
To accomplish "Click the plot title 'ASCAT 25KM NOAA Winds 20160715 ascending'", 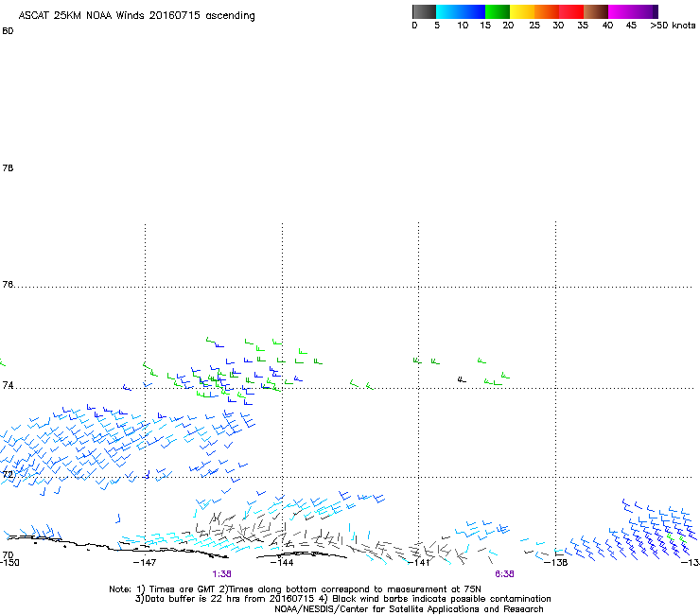I will (x=136, y=16).
